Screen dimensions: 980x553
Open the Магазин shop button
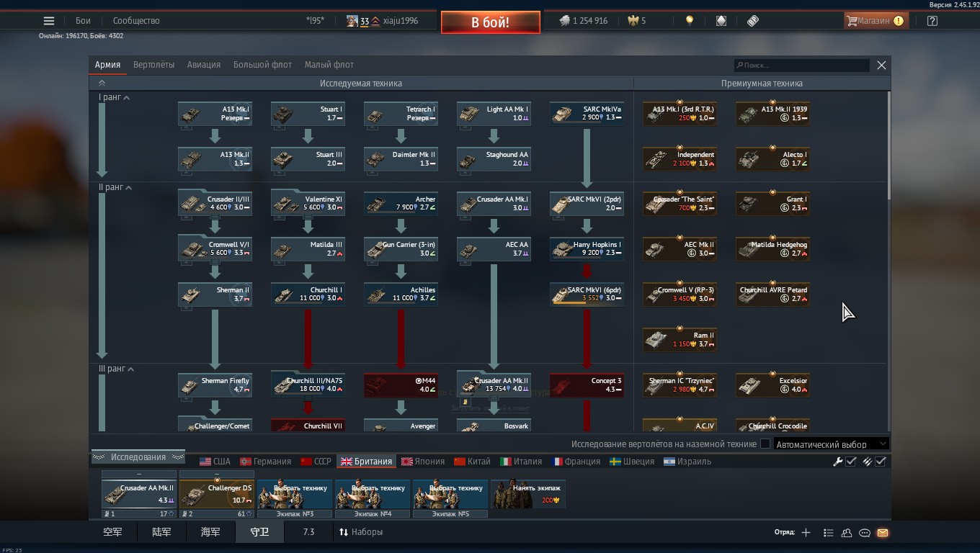(876, 21)
